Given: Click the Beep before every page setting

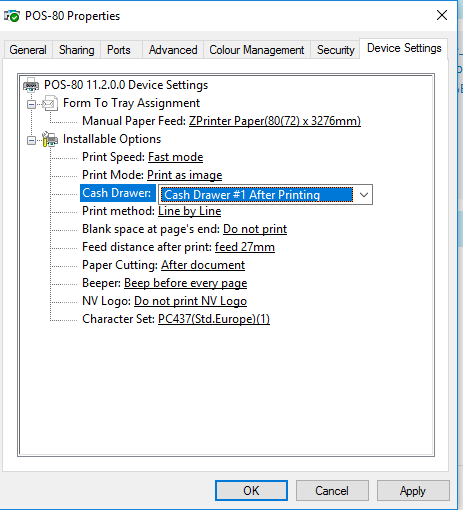Looking at the screenshot, I should click(x=186, y=283).
